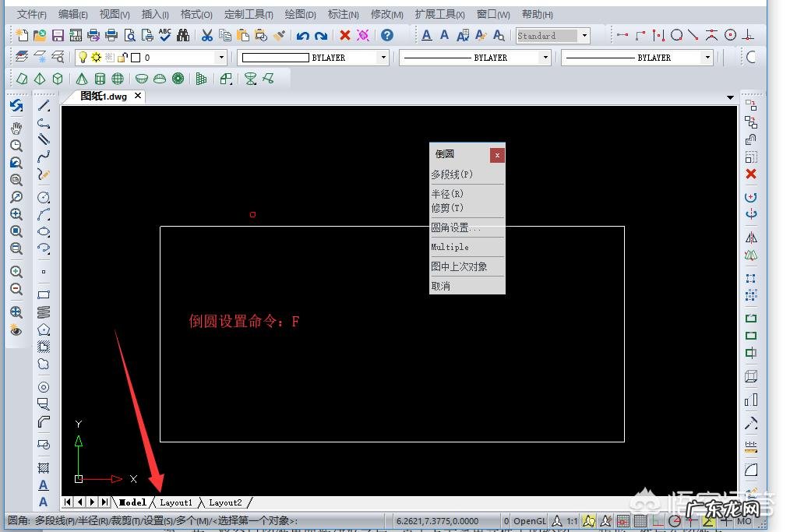This screenshot has height=532, width=790.
Task: Expand the linetype BYLAYER dropdown
Action: click(545, 57)
